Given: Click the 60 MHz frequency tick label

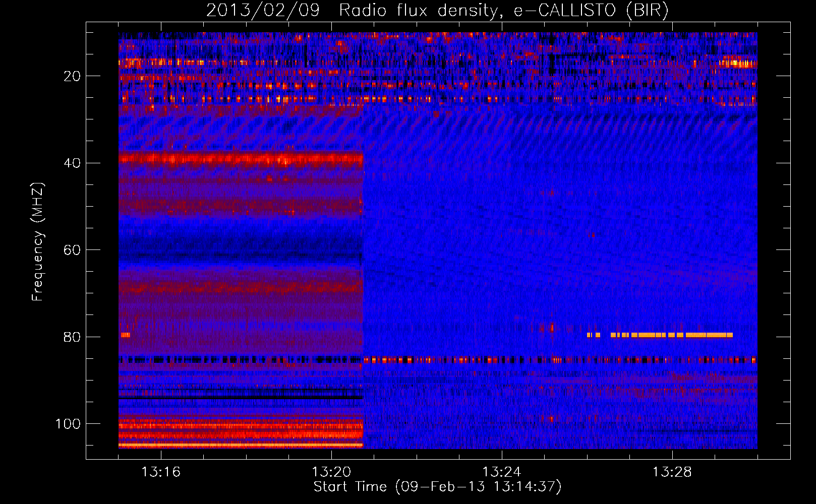Looking at the screenshot, I should click(x=73, y=250).
